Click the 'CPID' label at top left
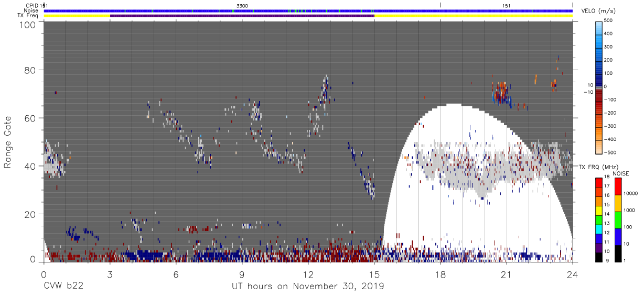Screen dimensions: 644x297 coord(31,5)
